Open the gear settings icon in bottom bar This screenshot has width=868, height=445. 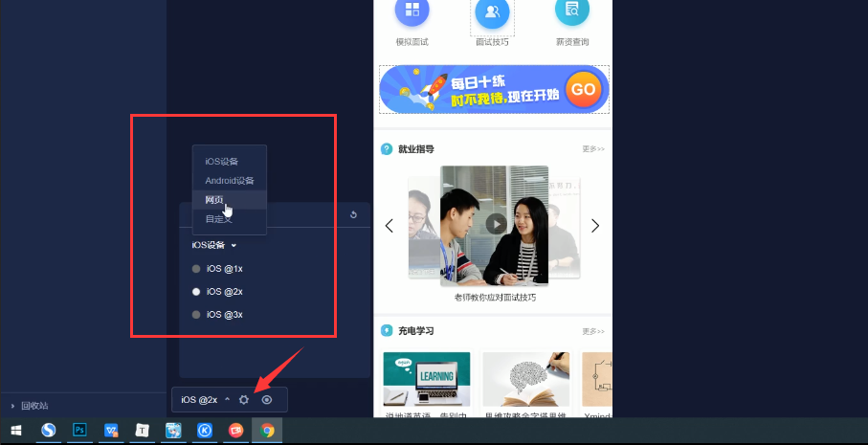(244, 400)
